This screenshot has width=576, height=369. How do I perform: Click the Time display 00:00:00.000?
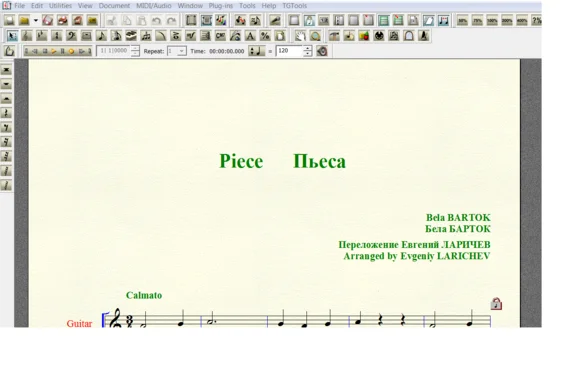(x=227, y=51)
